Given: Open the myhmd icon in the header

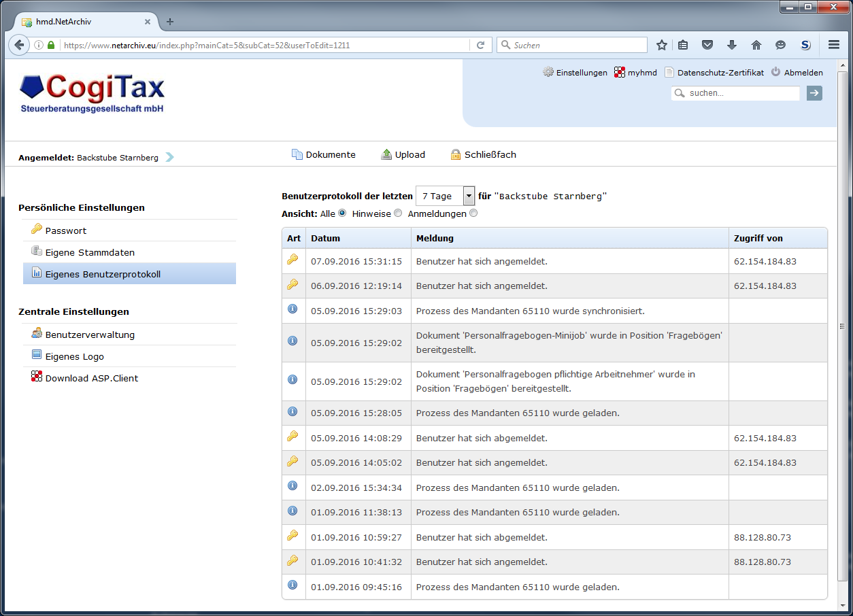Looking at the screenshot, I should [x=619, y=72].
